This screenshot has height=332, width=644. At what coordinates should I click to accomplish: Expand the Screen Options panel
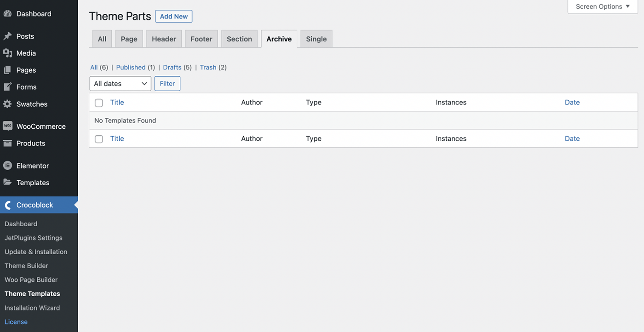pyautogui.click(x=602, y=6)
